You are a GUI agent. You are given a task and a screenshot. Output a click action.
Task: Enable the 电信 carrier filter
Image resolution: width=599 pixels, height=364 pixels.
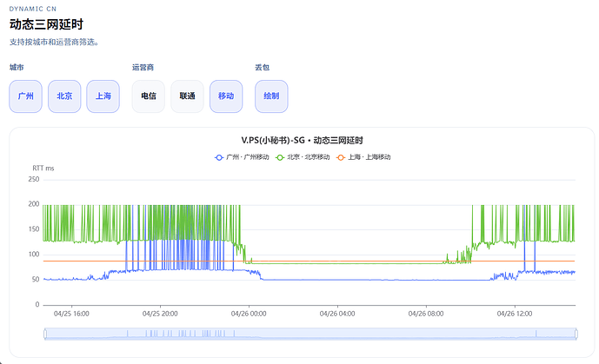pos(149,96)
